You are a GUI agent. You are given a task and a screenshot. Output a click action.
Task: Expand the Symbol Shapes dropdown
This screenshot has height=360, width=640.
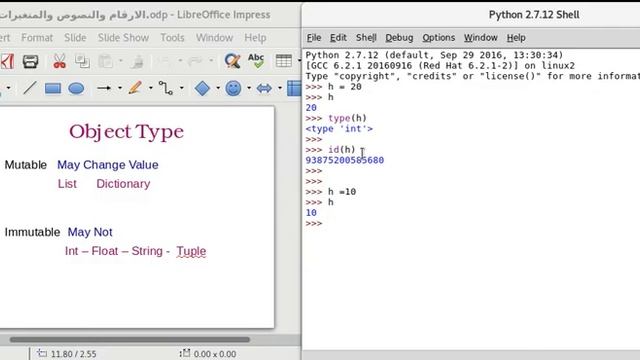click(x=249, y=88)
